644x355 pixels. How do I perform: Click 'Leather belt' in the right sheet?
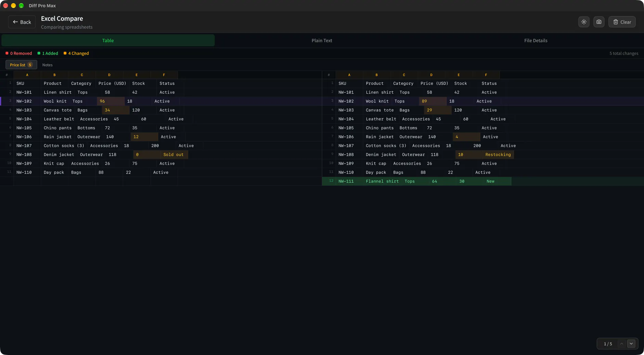coord(381,119)
